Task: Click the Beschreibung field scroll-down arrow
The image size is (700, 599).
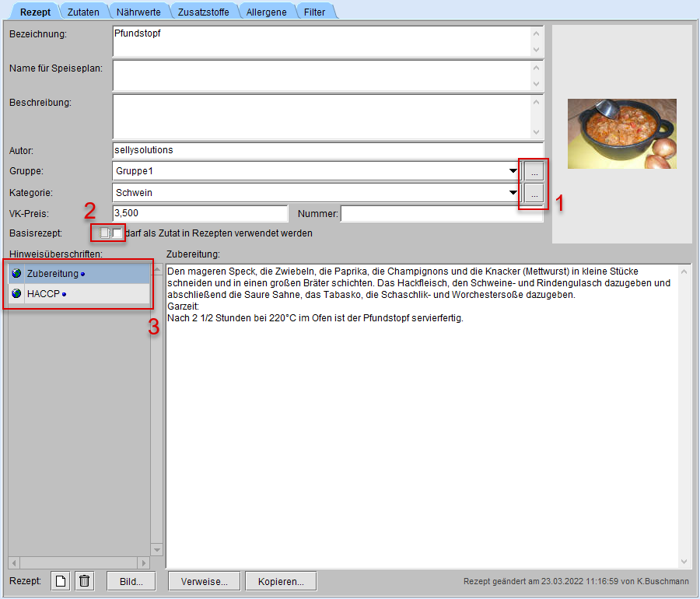Action: point(536,132)
